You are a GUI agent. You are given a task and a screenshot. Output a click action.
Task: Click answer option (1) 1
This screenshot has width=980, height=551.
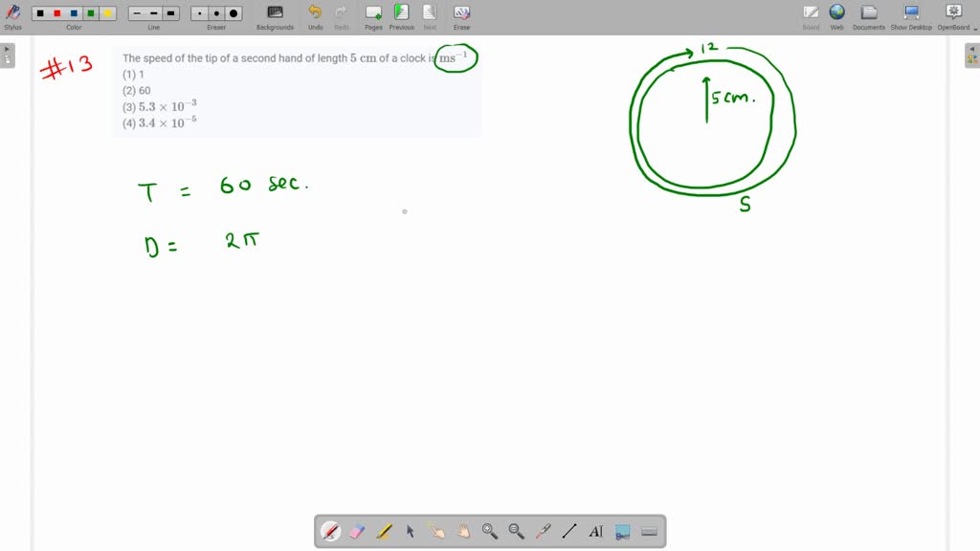point(133,75)
